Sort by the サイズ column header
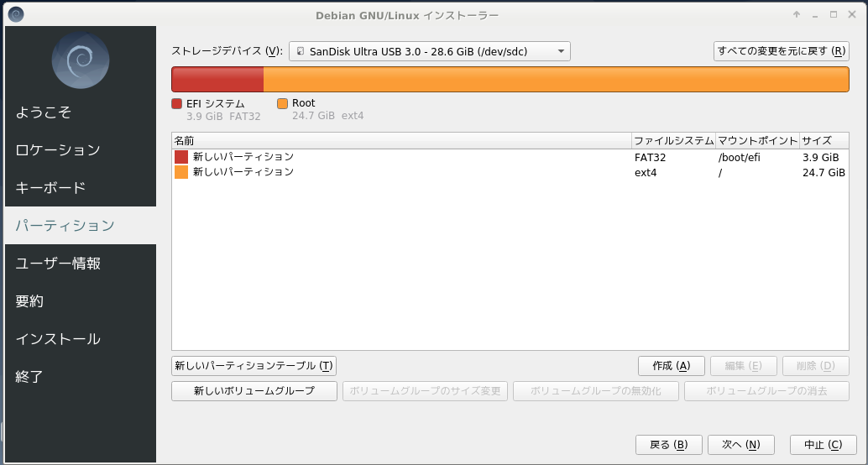The height and width of the screenshot is (465, 868). coord(823,140)
